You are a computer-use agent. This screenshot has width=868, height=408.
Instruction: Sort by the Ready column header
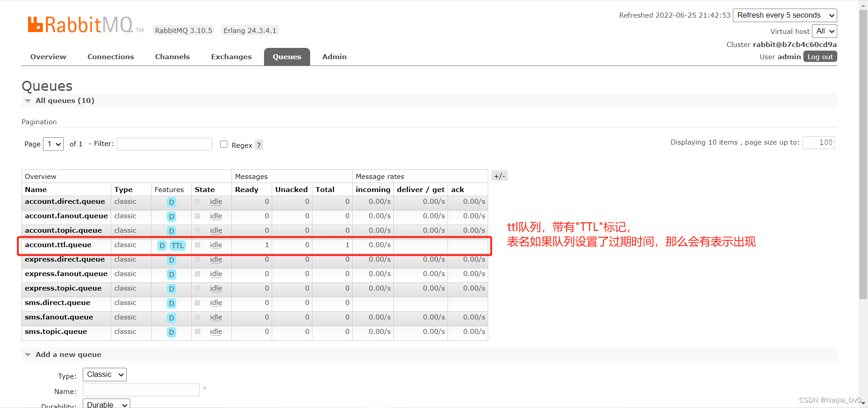[247, 190]
